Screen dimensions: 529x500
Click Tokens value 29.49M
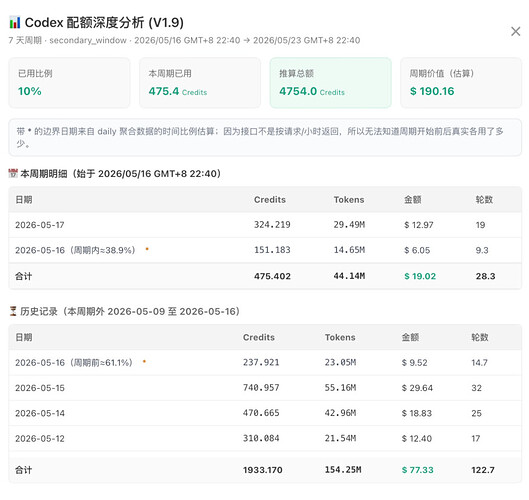[349, 225]
